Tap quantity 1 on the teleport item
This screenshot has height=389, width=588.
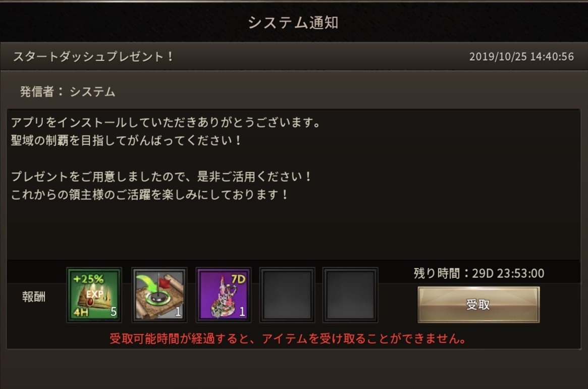[x=178, y=311]
